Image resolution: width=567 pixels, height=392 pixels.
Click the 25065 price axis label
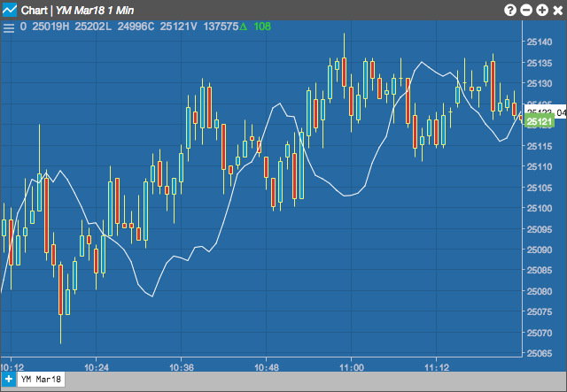540,353
